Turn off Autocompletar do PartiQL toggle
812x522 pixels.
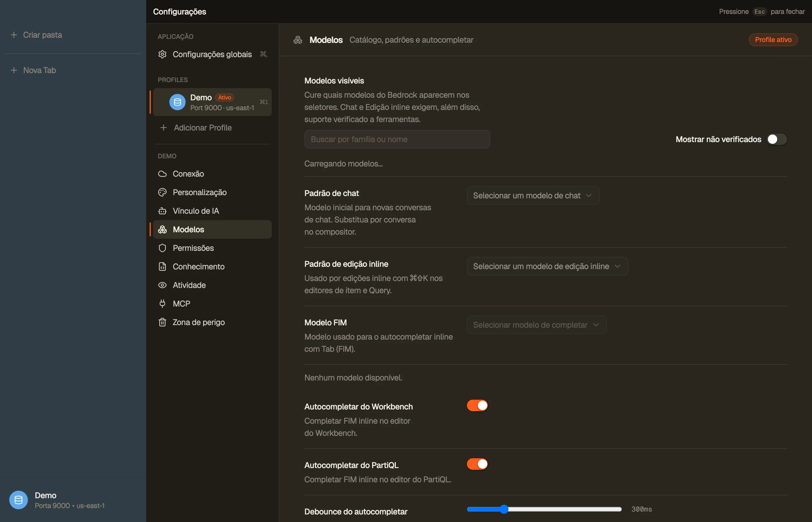[x=477, y=464]
